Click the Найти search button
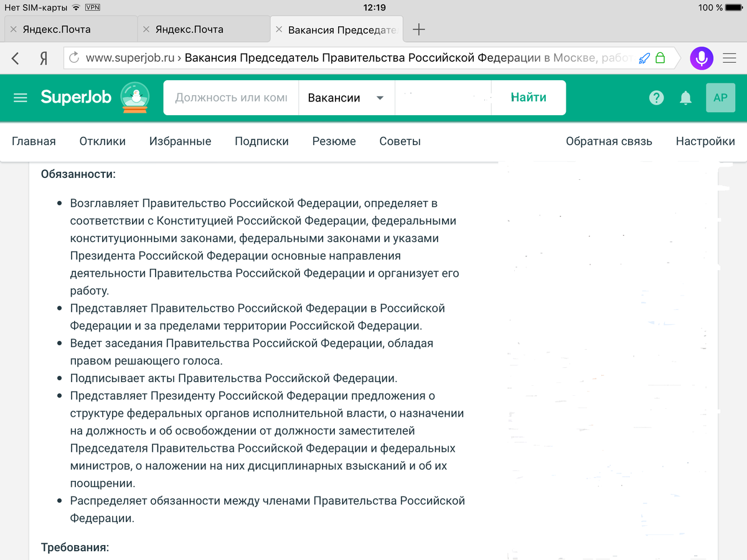 529,98
